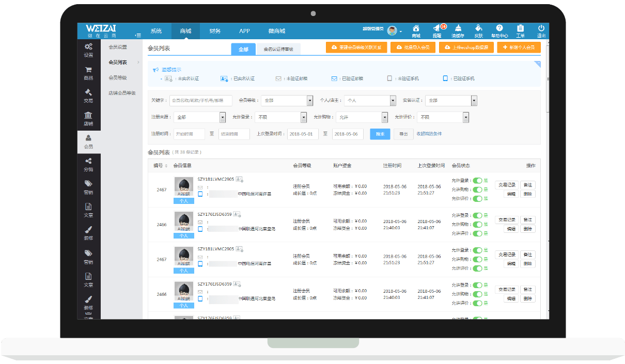The image size is (625, 364).
Task: Click the 2018-05-01 last-login date field
Action: tap(303, 134)
